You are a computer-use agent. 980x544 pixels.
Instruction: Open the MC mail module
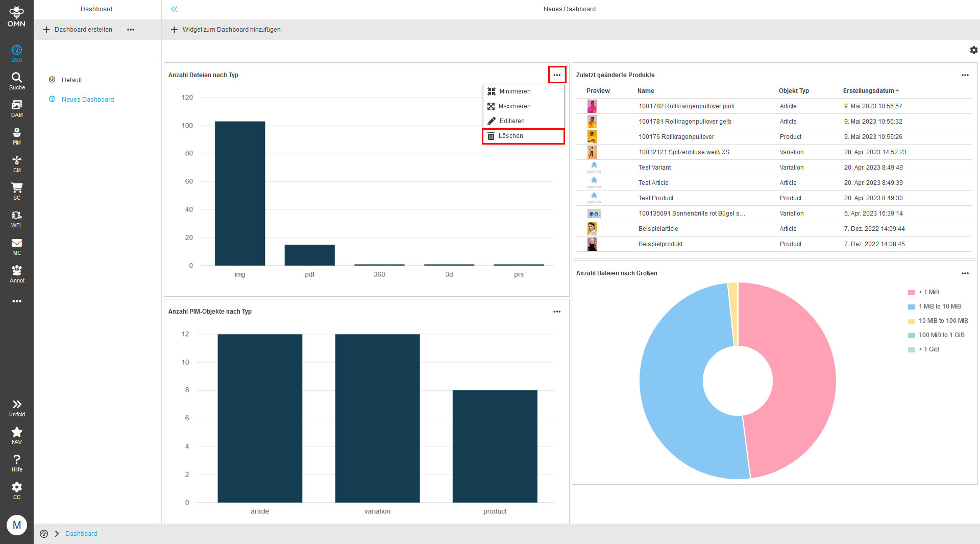tap(17, 246)
